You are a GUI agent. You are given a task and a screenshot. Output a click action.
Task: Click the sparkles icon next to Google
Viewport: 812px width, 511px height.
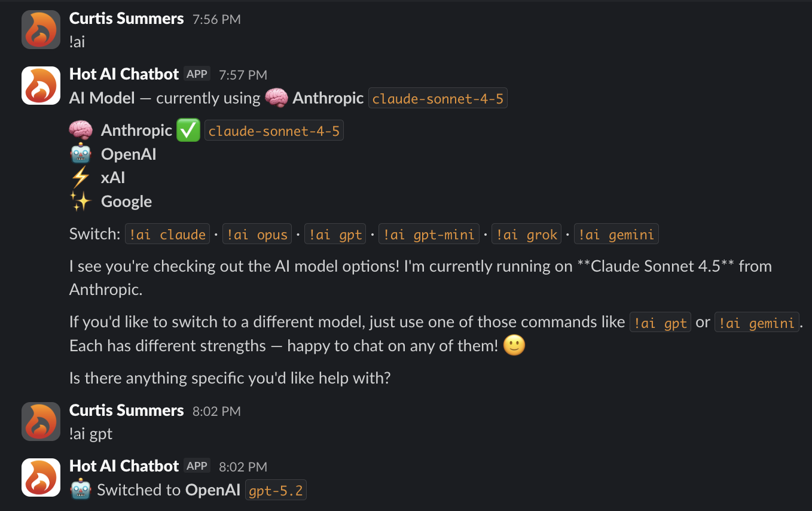[81, 201]
